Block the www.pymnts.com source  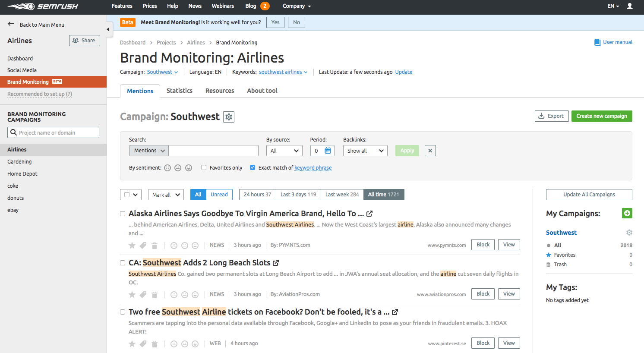483,245
